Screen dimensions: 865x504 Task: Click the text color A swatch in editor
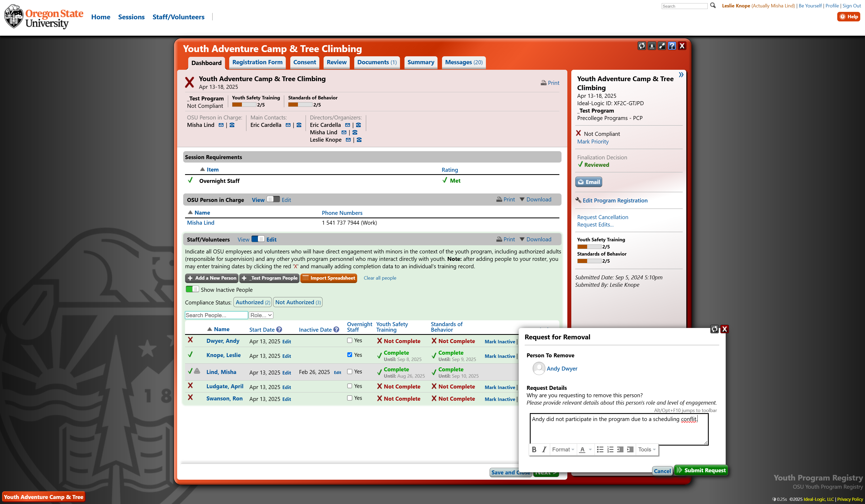click(x=582, y=450)
